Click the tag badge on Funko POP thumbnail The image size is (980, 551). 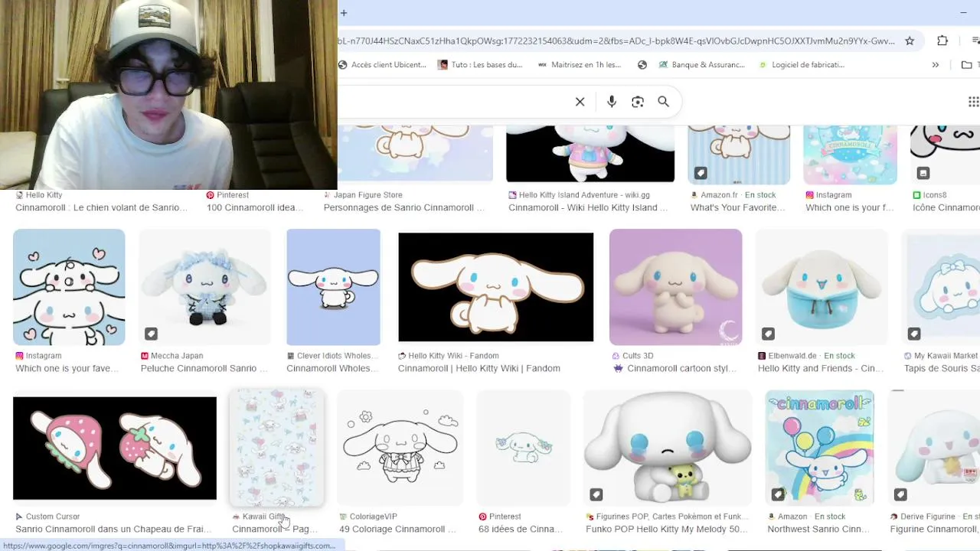596,494
